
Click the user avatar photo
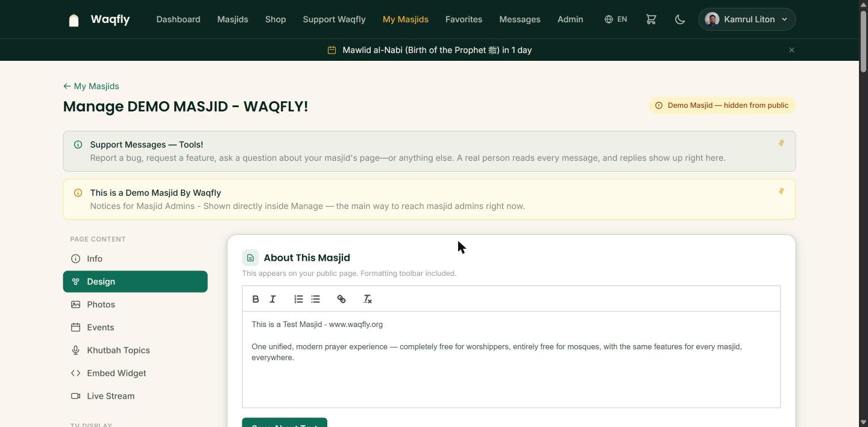point(712,19)
